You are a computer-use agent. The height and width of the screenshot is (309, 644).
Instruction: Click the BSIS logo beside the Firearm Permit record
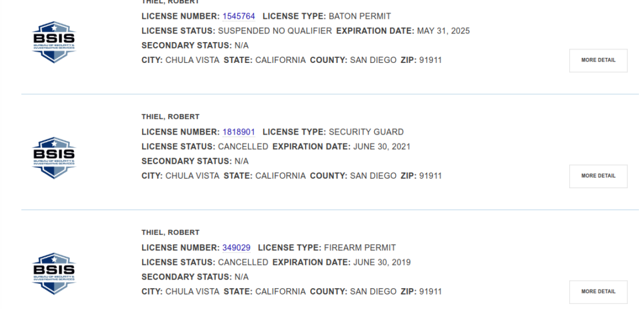pyautogui.click(x=53, y=273)
